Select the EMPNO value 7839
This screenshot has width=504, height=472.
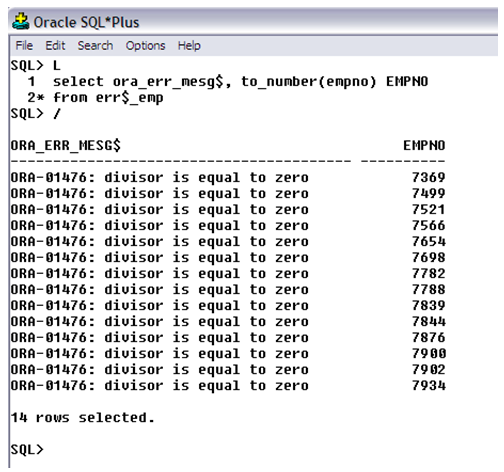[428, 305]
